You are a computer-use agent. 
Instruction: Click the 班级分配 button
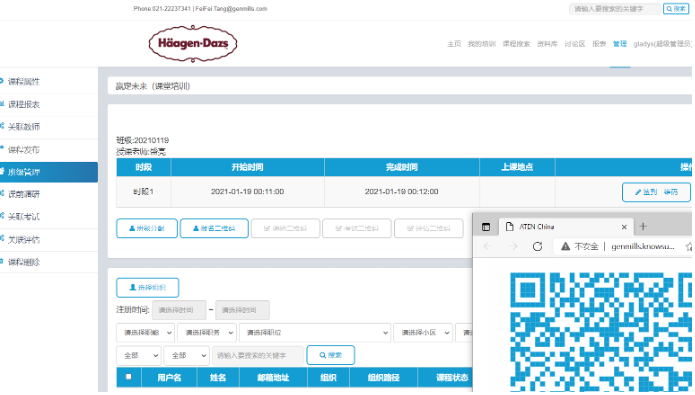(x=147, y=228)
